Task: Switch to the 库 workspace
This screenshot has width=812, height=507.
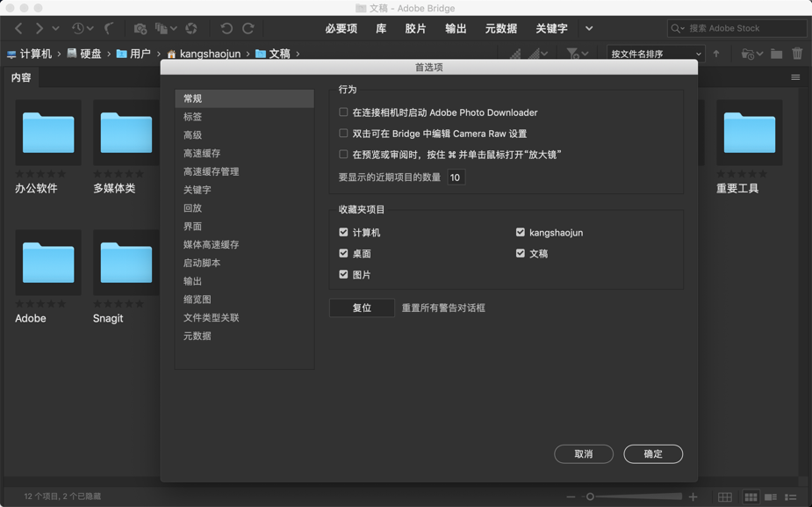Action: coord(381,28)
